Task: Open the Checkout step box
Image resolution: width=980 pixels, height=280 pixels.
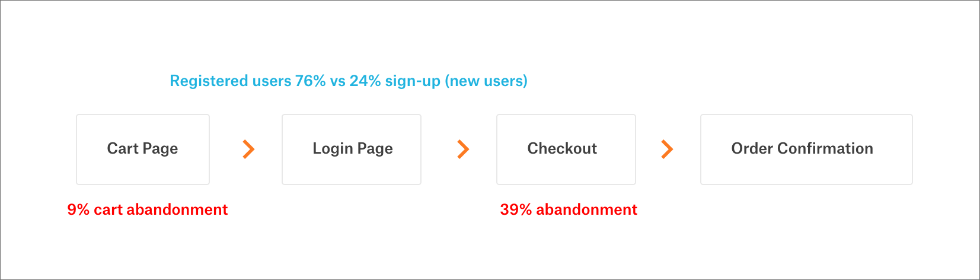Action: click(566, 149)
